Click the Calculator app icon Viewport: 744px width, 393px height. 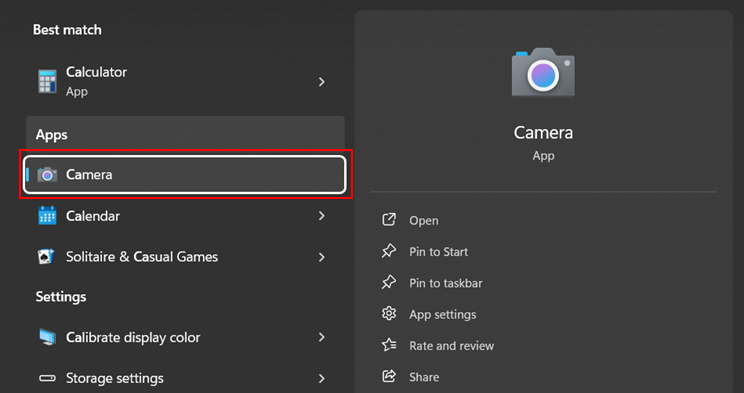47,81
